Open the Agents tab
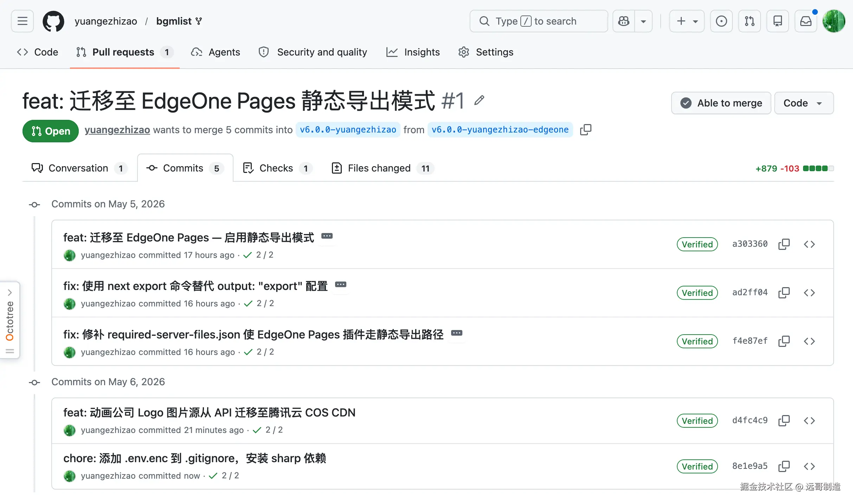This screenshot has width=853, height=504. (x=216, y=52)
